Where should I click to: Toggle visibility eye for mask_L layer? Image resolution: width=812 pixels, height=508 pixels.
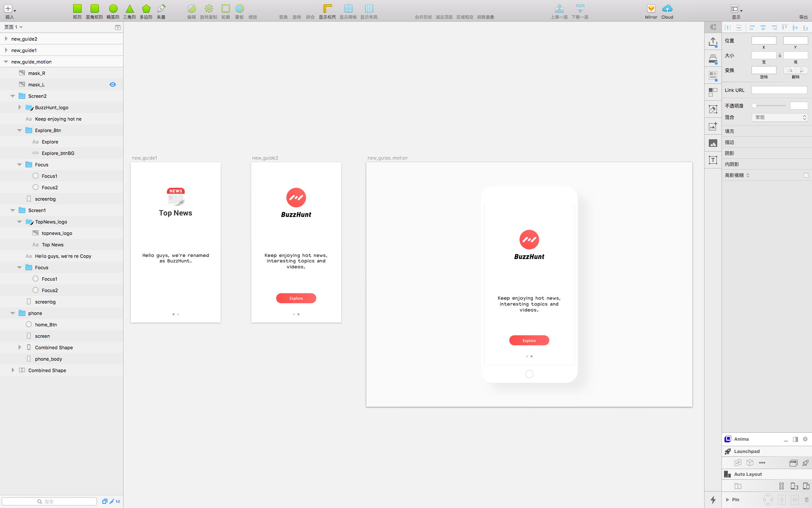tap(112, 85)
